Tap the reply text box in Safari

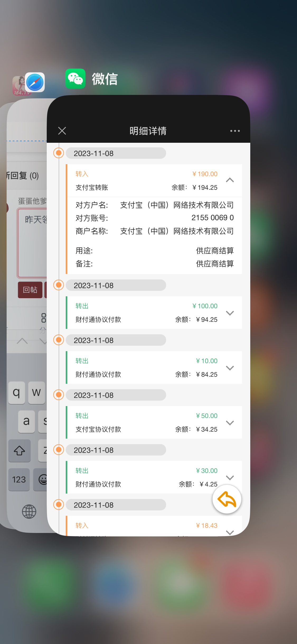point(32,243)
